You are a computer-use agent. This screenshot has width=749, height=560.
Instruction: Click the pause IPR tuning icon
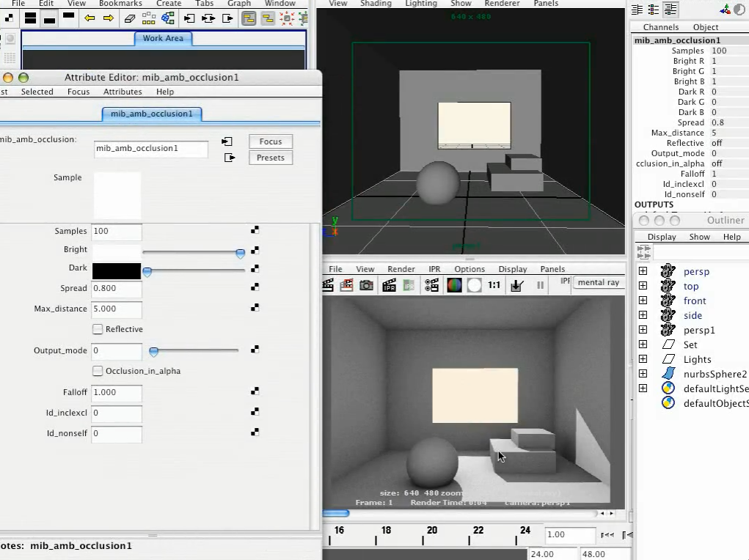(x=540, y=285)
